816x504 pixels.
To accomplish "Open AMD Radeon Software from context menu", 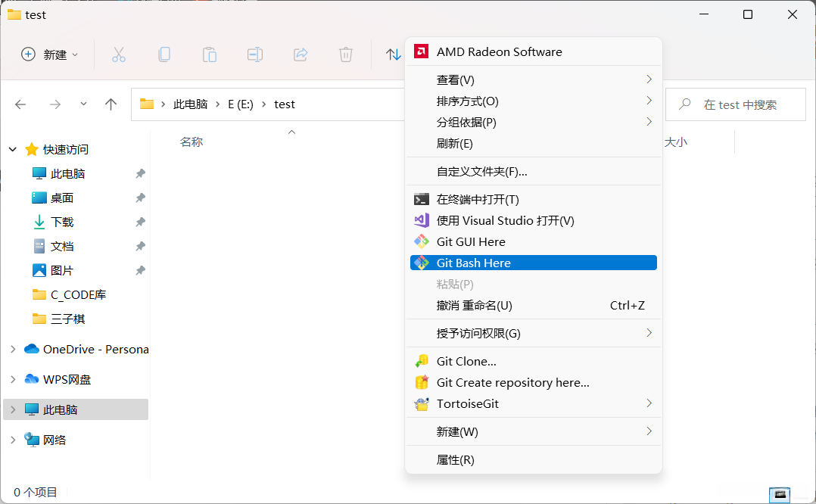I will [500, 51].
